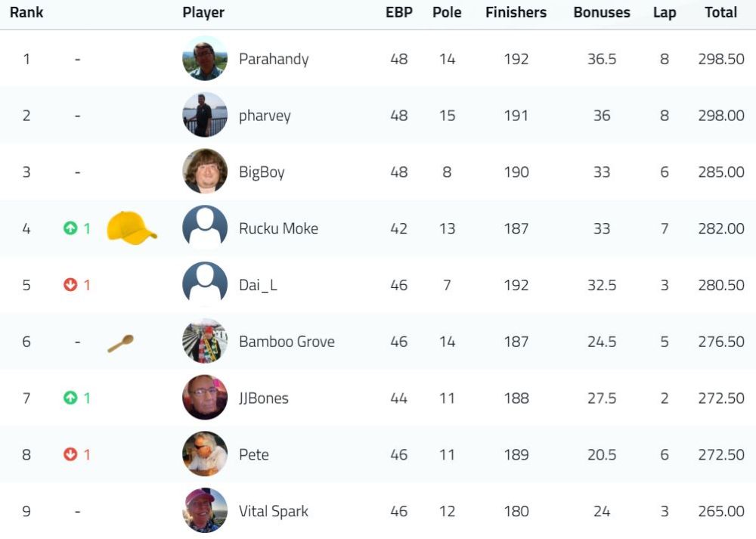The height and width of the screenshot is (539, 756).
Task: Open the pharvey player name link
Action: [265, 116]
